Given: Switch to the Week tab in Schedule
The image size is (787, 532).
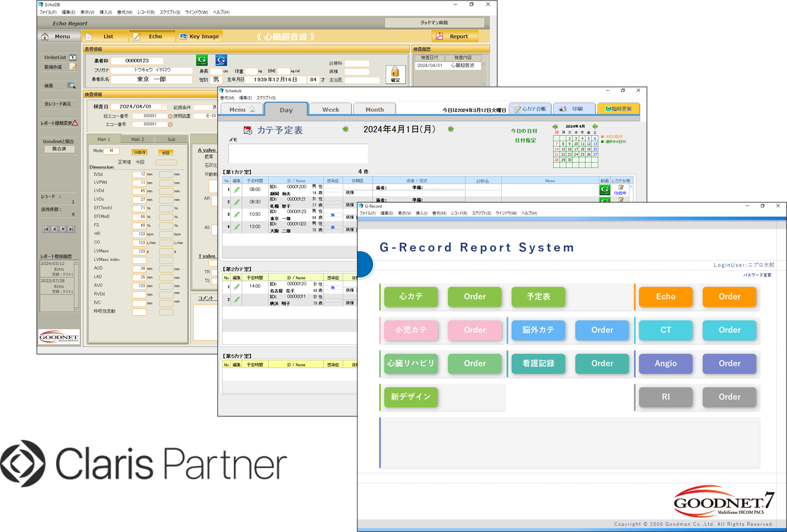Looking at the screenshot, I should (x=331, y=110).
